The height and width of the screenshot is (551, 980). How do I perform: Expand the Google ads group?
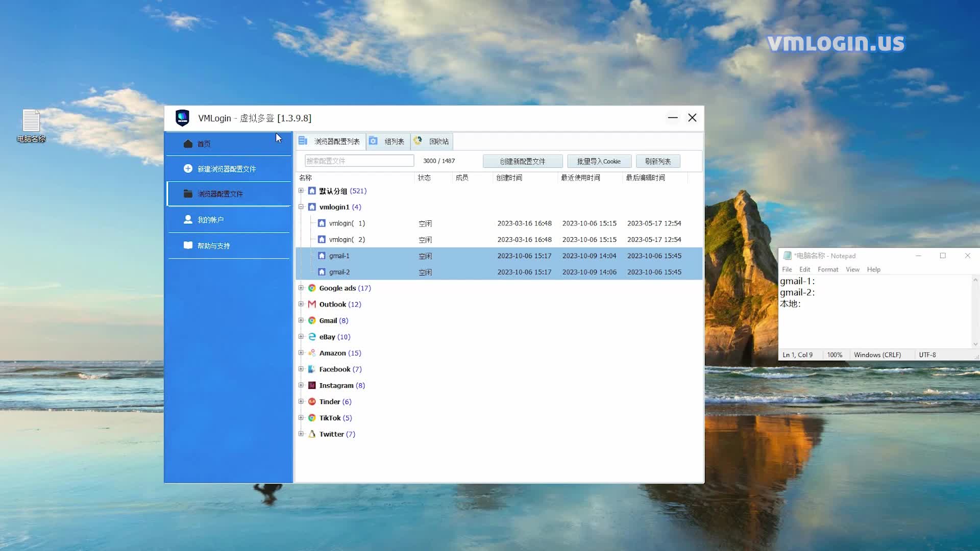pyautogui.click(x=301, y=288)
